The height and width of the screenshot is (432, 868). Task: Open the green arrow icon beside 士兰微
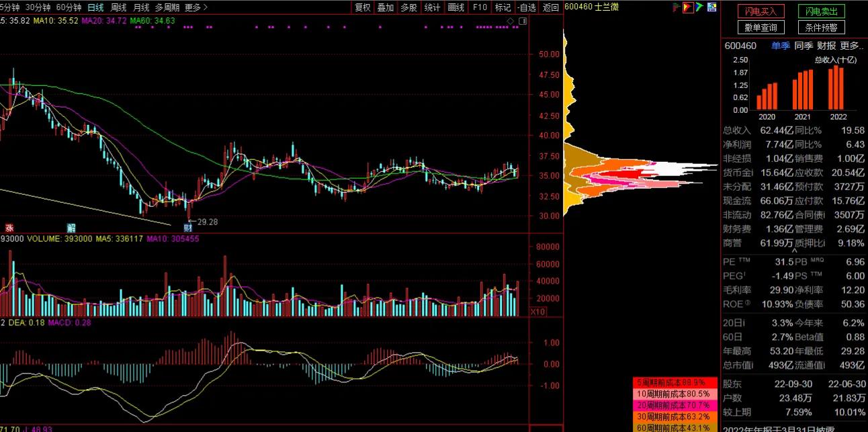pos(699,7)
